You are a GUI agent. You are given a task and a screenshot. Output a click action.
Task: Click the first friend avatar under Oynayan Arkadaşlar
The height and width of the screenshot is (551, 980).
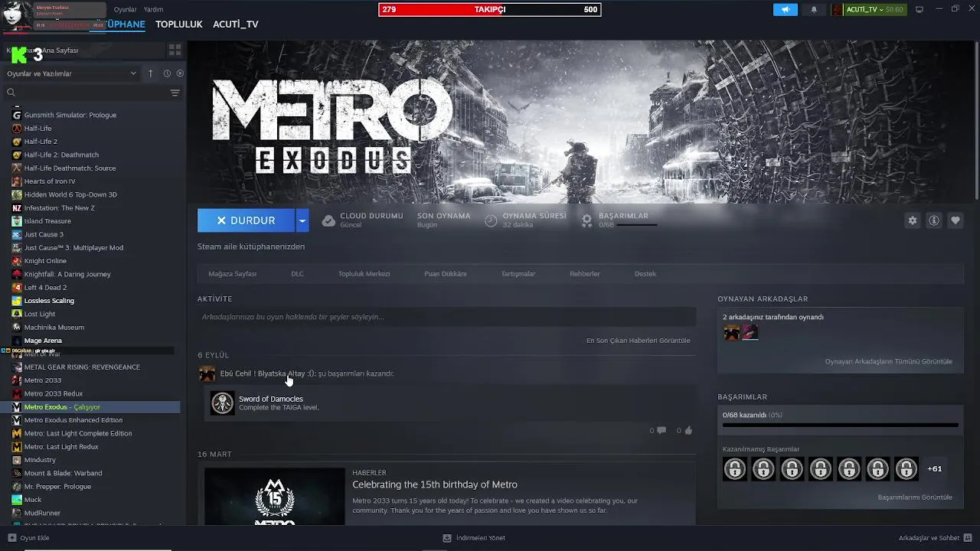[x=732, y=332]
